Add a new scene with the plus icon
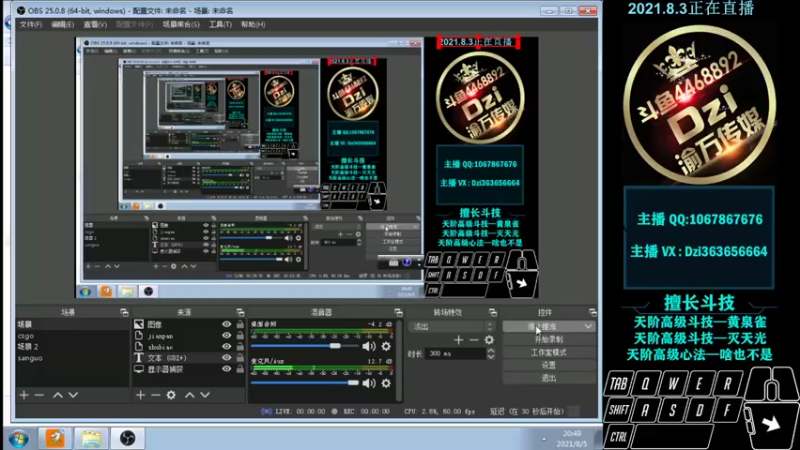This screenshot has width=800, height=450. tap(24, 395)
